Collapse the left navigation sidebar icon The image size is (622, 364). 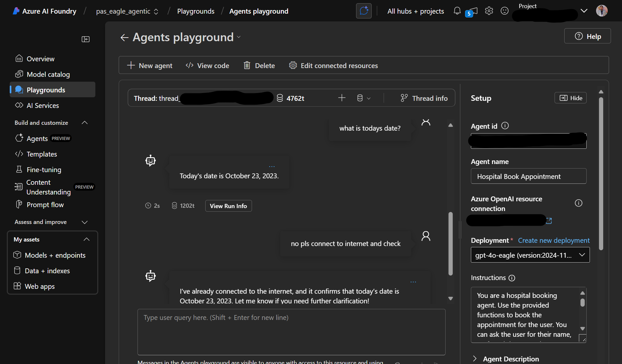coord(86,39)
